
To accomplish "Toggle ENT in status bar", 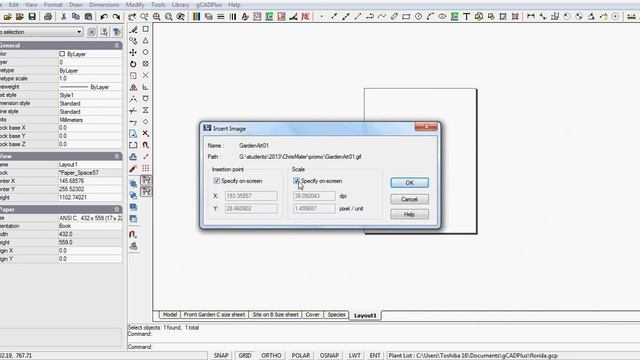I will coord(375,356).
